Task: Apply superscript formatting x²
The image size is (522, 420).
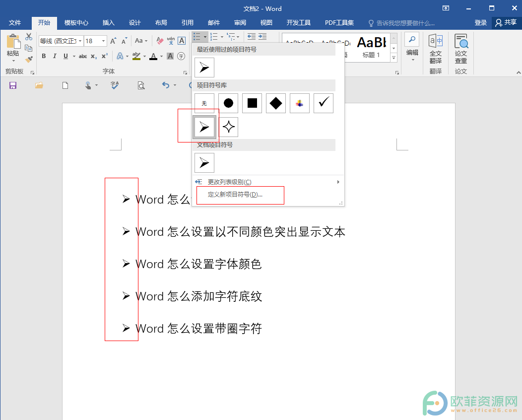Action: pyautogui.click(x=105, y=56)
